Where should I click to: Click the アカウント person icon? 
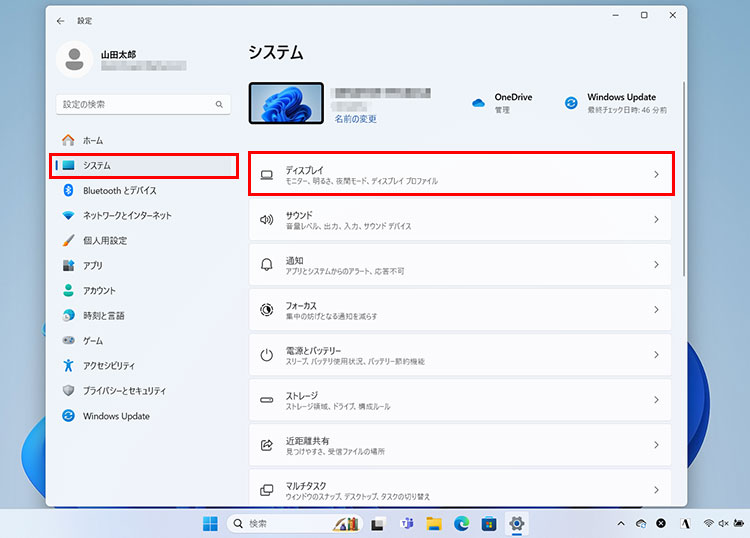pos(69,290)
